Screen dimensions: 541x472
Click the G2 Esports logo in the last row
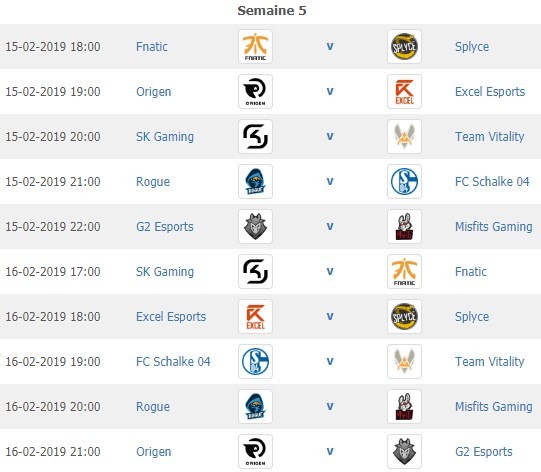(x=404, y=452)
